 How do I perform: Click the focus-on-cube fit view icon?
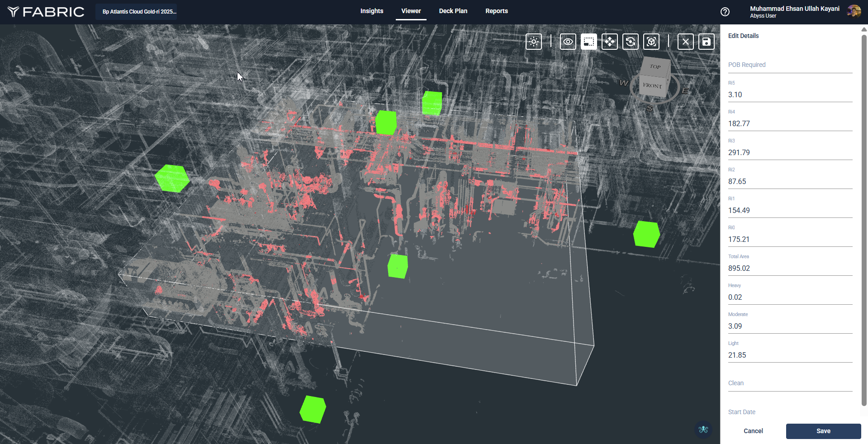click(x=651, y=42)
